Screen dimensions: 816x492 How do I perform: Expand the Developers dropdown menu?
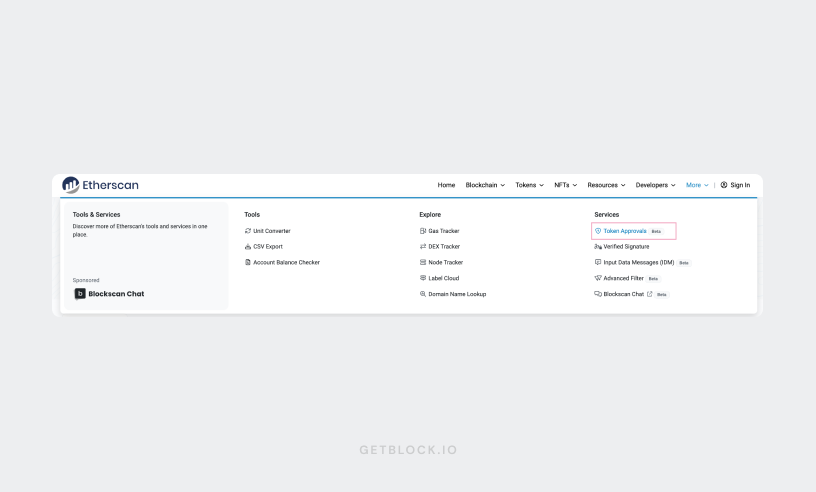(x=655, y=185)
